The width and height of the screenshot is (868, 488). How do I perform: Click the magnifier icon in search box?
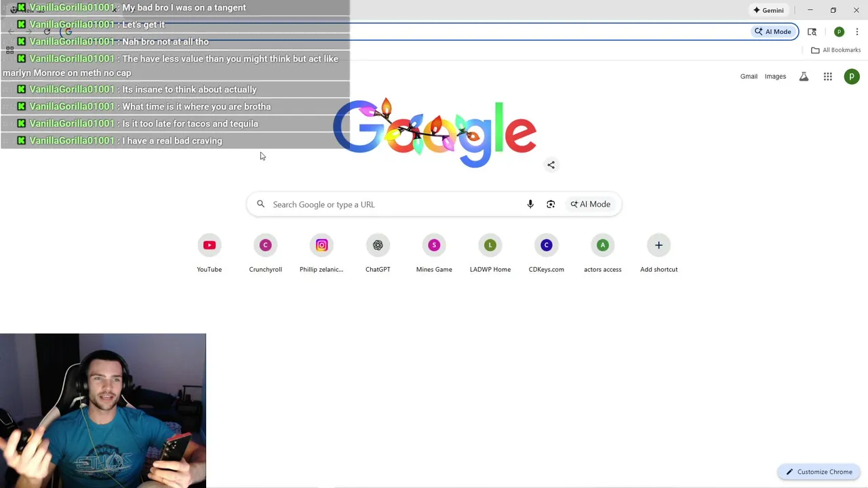(260, 204)
